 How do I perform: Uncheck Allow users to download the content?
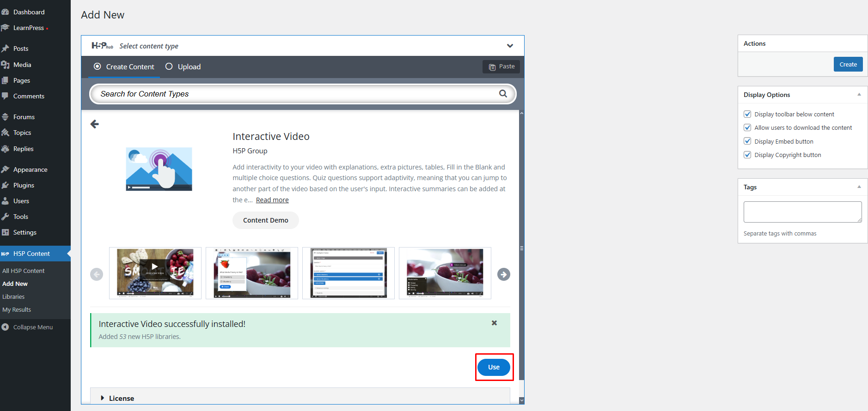click(x=747, y=127)
